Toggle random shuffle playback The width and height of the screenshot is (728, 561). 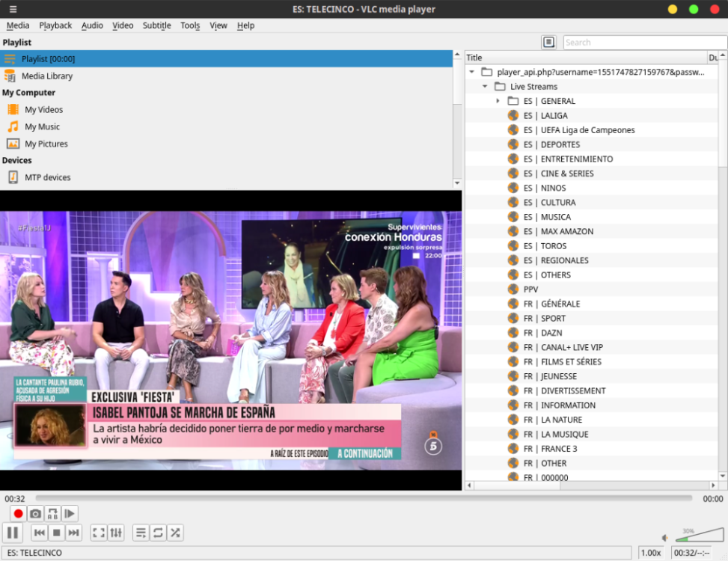(175, 533)
